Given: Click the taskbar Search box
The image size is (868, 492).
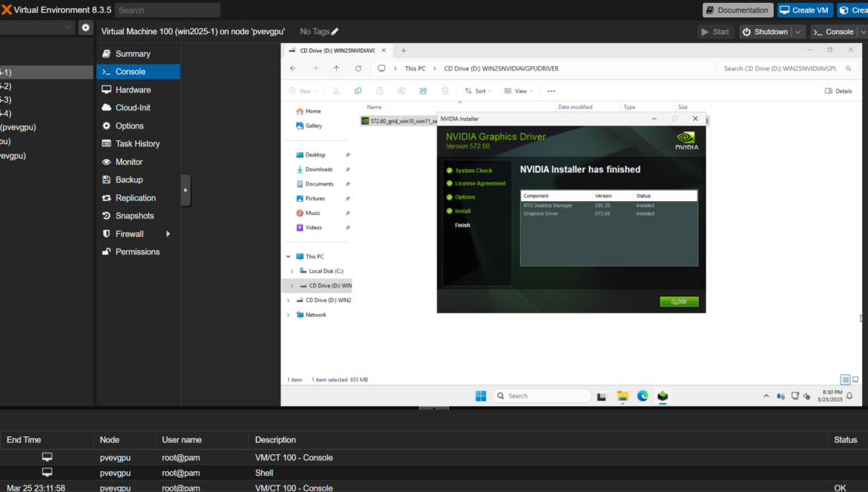Looking at the screenshot, I should pos(542,396).
